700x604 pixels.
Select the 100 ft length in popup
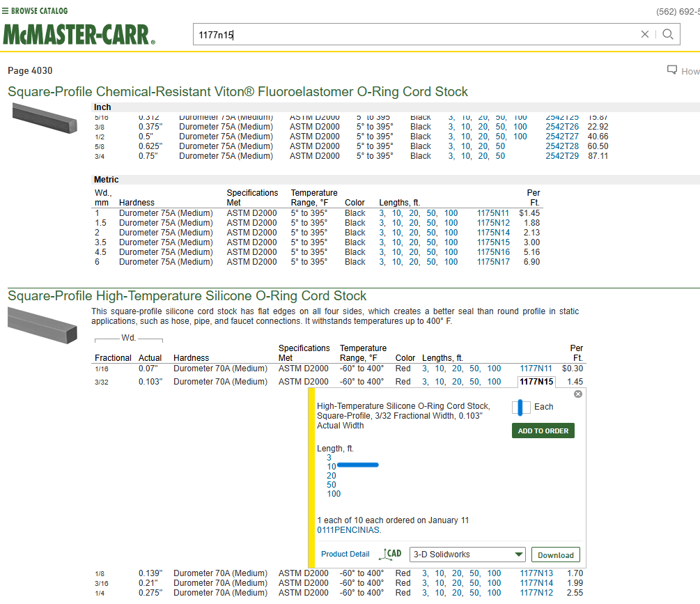click(334, 494)
